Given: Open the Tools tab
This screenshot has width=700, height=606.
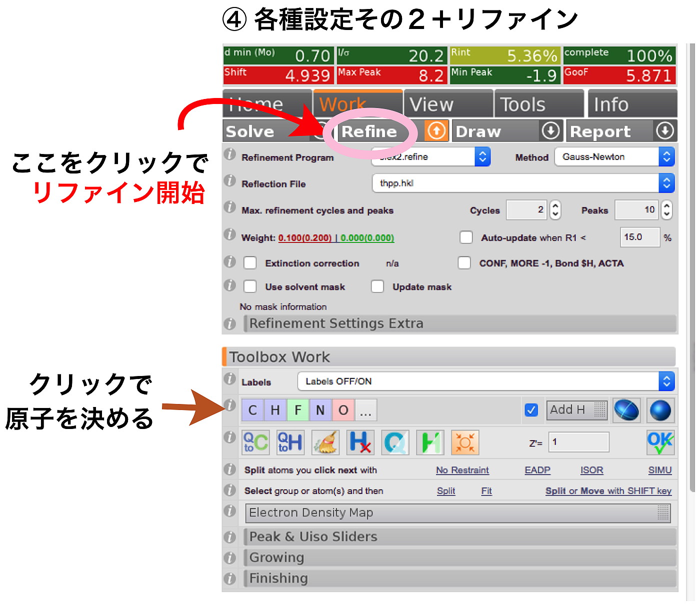Looking at the screenshot, I should pyautogui.click(x=522, y=103).
